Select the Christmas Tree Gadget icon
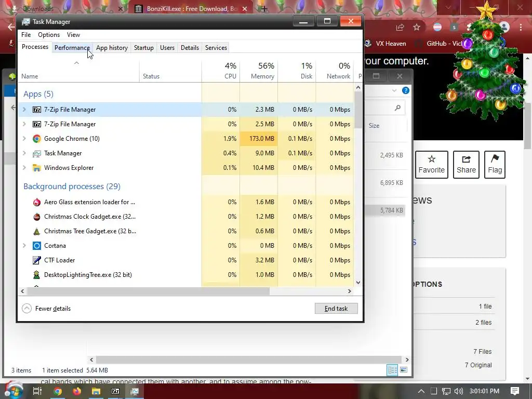The height and width of the screenshot is (399, 532). [37, 231]
